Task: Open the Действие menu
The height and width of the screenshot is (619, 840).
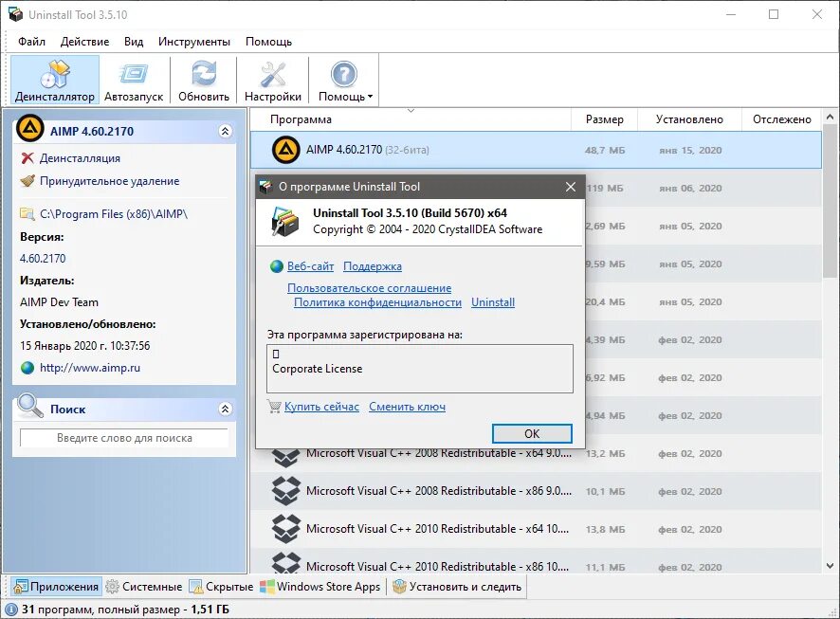Action: click(x=84, y=41)
